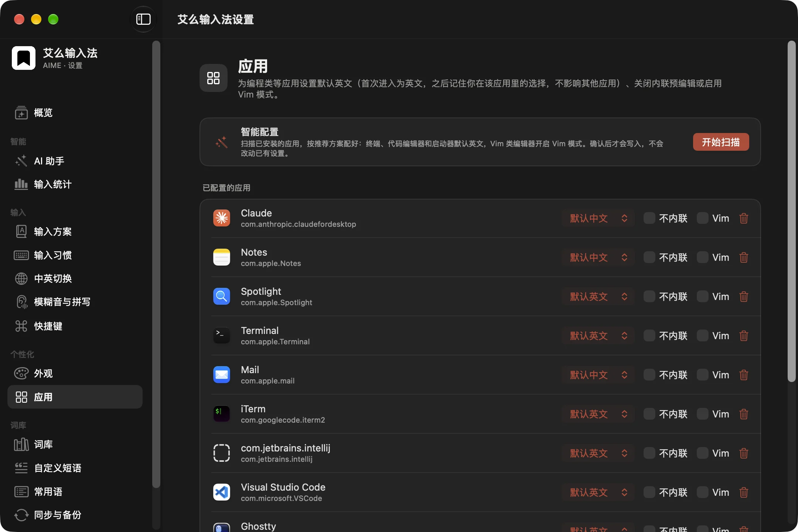Image resolution: width=798 pixels, height=532 pixels.
Task: Open Claude's 默认中文 language dropdown
Action: point(598,218)
